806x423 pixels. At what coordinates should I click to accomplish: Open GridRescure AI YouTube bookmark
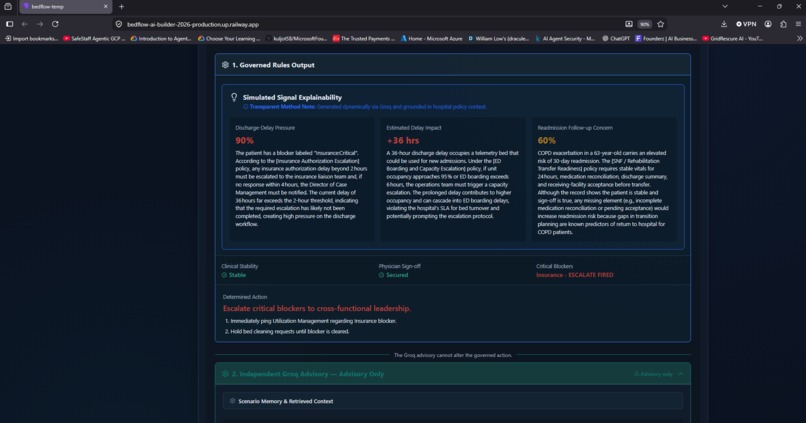732,39
